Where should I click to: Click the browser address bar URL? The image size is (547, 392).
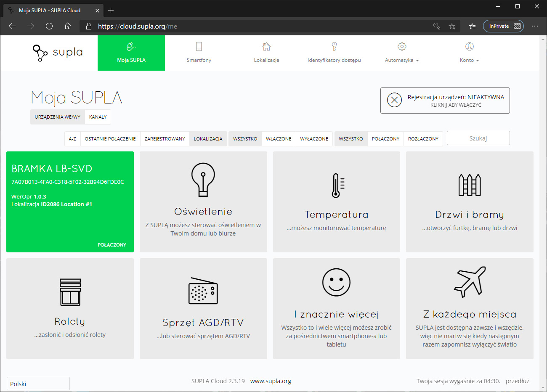pyautogui.click(x=138, y=26)
